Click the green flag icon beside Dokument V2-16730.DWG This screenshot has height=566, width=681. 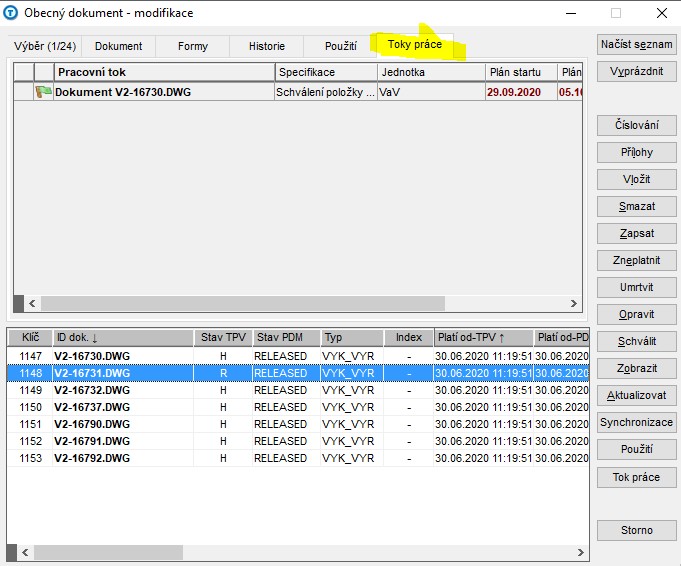click(x=43, y=92)
